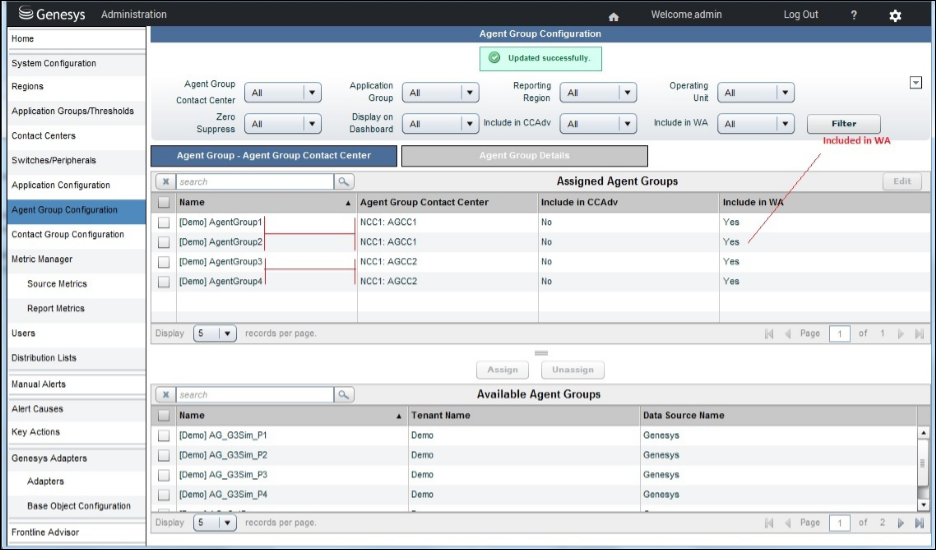Tick checkbox next to [Demo] AG_G3Sim_P2
This screenshot has width=936, height=550.
164,455
